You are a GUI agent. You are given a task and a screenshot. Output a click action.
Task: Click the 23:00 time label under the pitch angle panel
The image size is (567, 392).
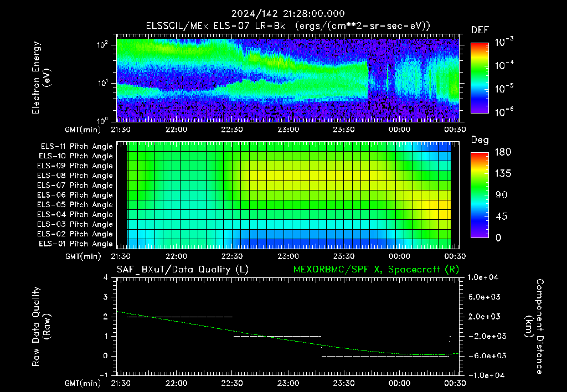[288, 257]
